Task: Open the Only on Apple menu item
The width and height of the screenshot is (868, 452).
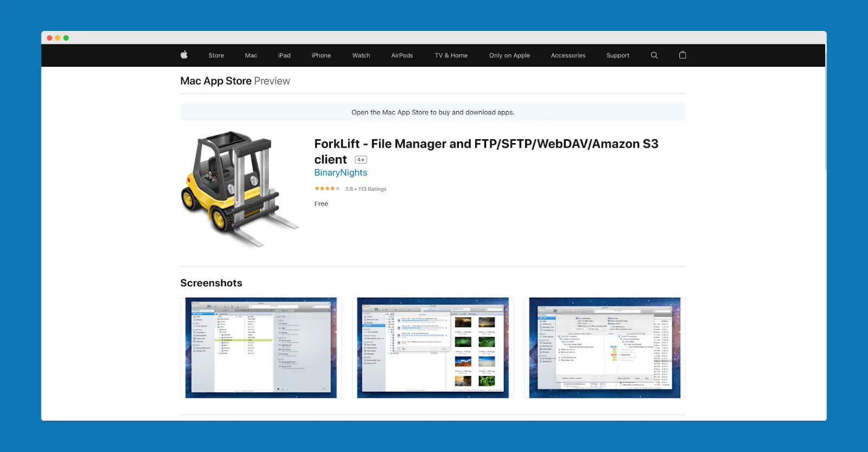Action: [509, 55]
